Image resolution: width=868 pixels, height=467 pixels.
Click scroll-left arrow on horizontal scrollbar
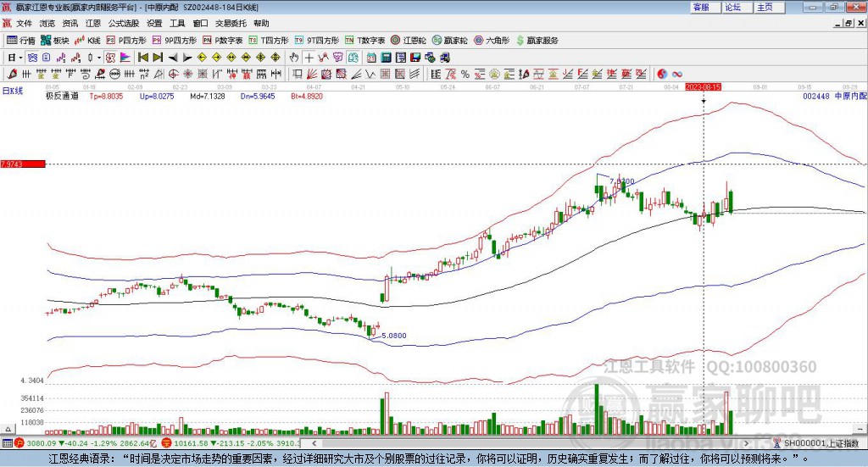point(314,443)
